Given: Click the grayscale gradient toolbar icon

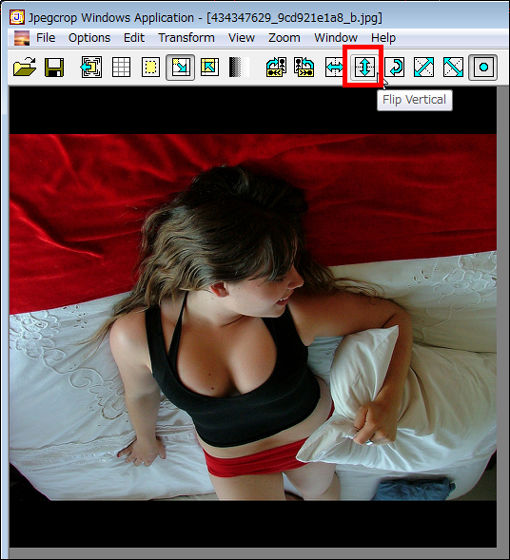Looking at the screenshot, I should click(x=239, y=67).
